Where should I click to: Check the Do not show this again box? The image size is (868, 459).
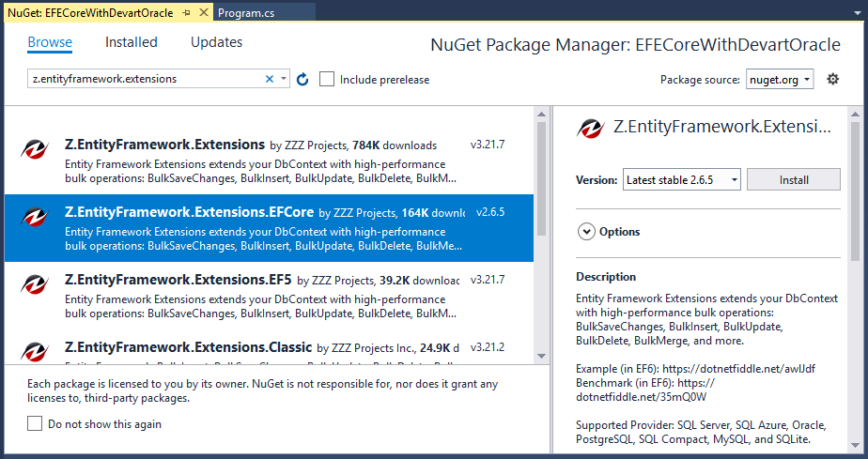tap(35, 423)
